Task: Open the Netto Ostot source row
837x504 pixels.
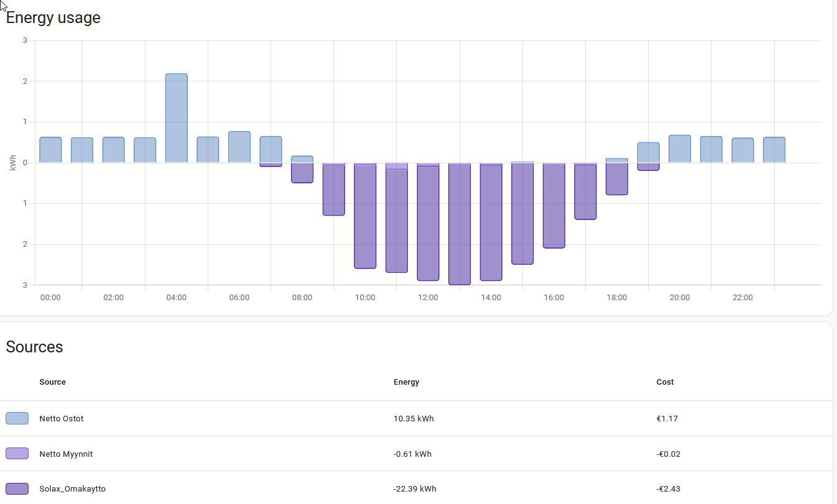Action: click(61, 418)
